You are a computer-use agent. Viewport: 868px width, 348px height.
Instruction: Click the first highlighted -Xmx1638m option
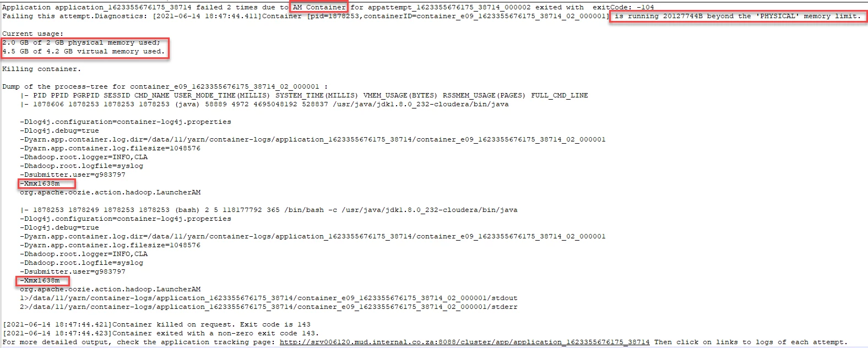40,183
